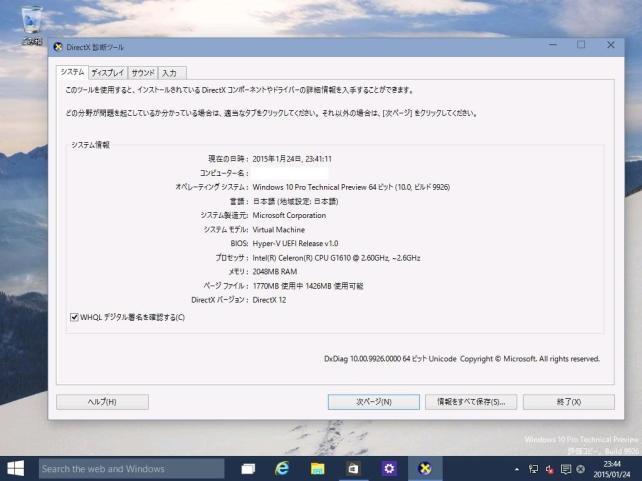Close the DirectX diagnostic window
642x481 pixels.
610,45
